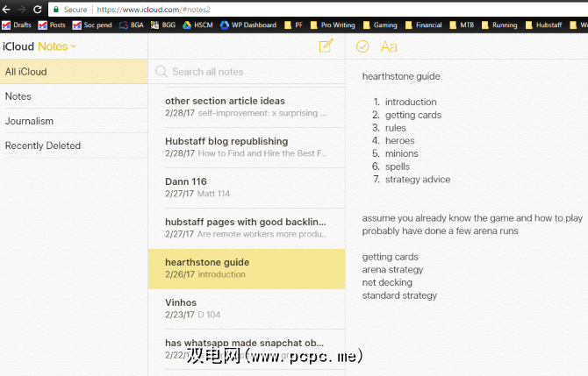Click the 'net decking' line
Viewport: 588px width, 376px height.
pyautogui.click(x=387, y=282)
